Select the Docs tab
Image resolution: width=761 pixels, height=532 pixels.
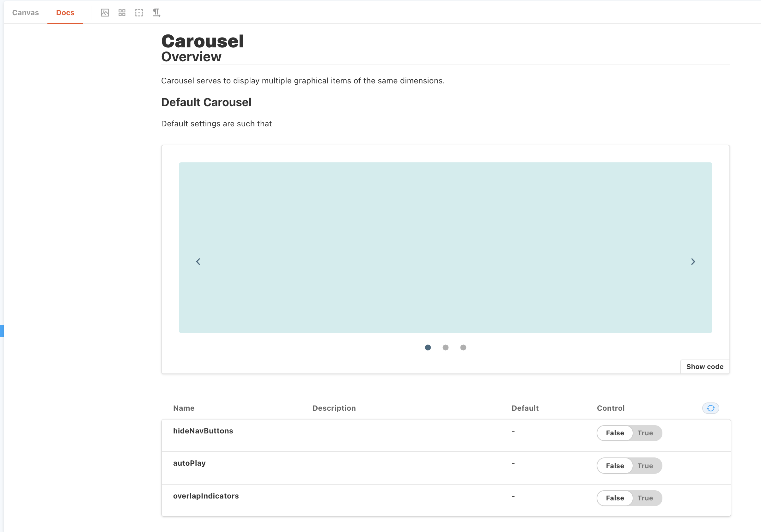(65, 13)
